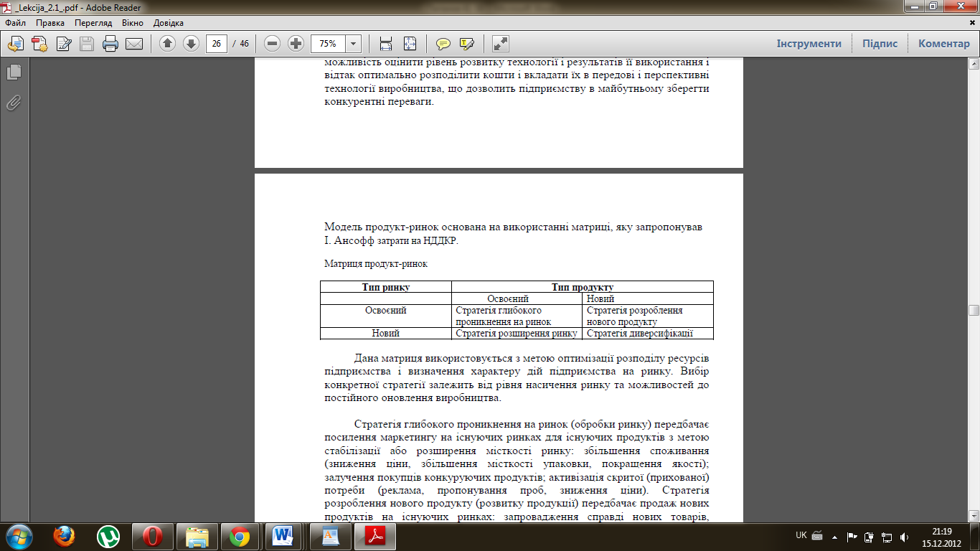This screenshot has height=551, width=980.
Task: Click the table header 'Тип ринку'
Action: 385,287
